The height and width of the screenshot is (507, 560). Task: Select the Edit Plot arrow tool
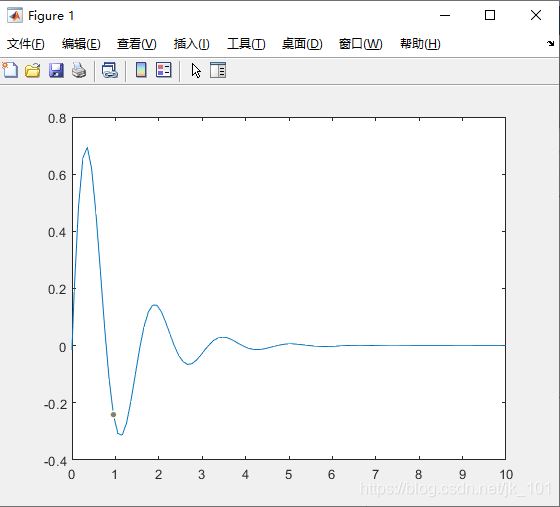coord(196,70)
